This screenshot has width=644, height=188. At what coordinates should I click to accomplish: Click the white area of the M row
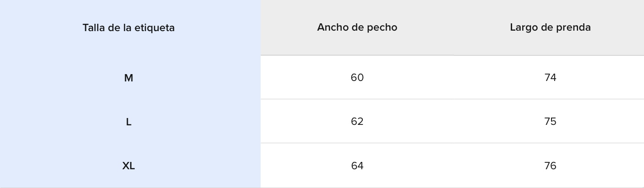point(453,78)
